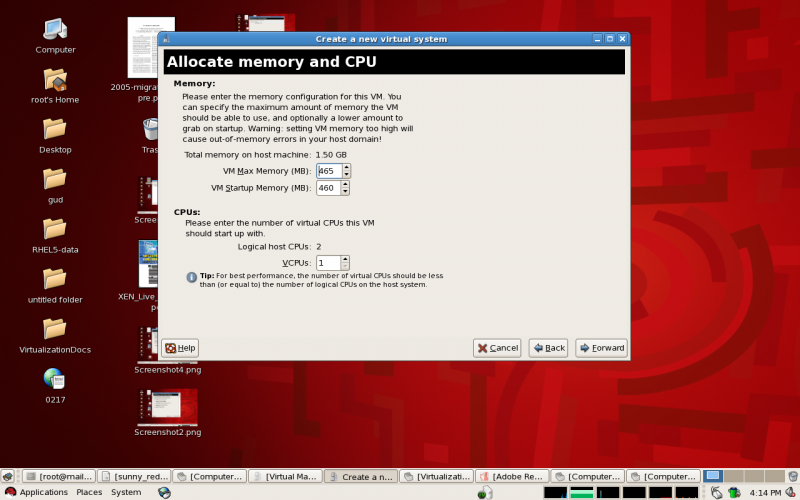Viewport: 800px width, 500px height.
Task: Launch the web browser globe icon
Action: pyautogui.click(x=164, y=492)
